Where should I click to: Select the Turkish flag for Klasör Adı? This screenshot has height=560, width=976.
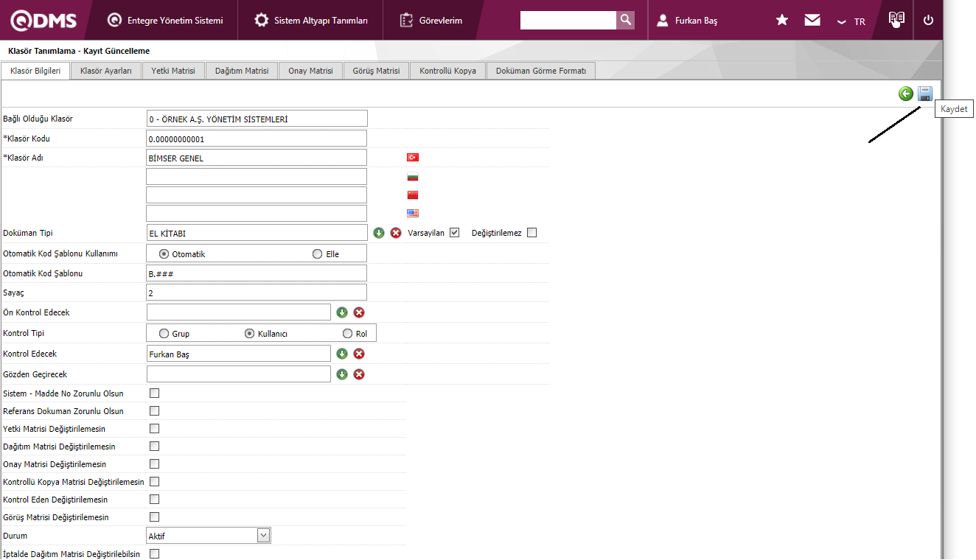(x=413, y=158)
